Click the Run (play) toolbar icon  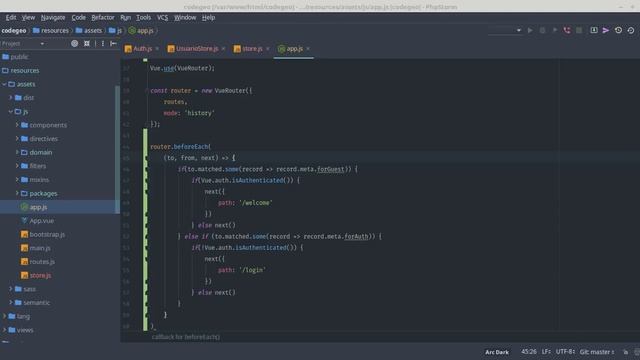[x=530, y=30]
